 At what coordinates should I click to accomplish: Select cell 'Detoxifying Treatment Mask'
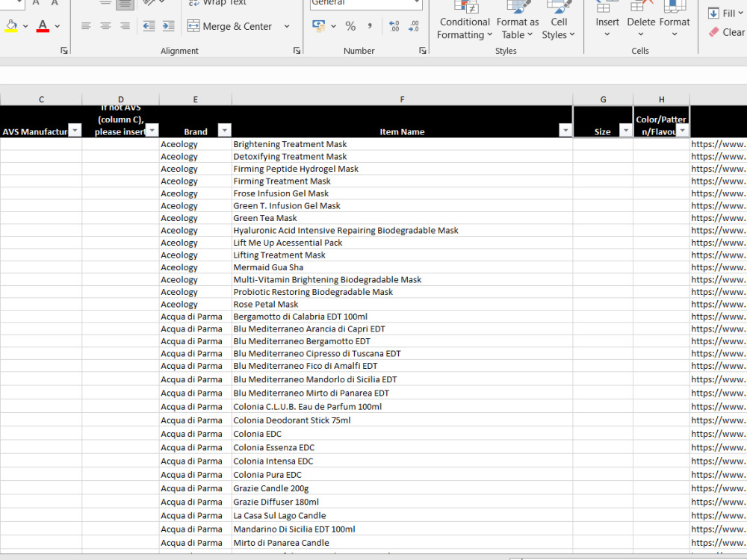(402, 157)
